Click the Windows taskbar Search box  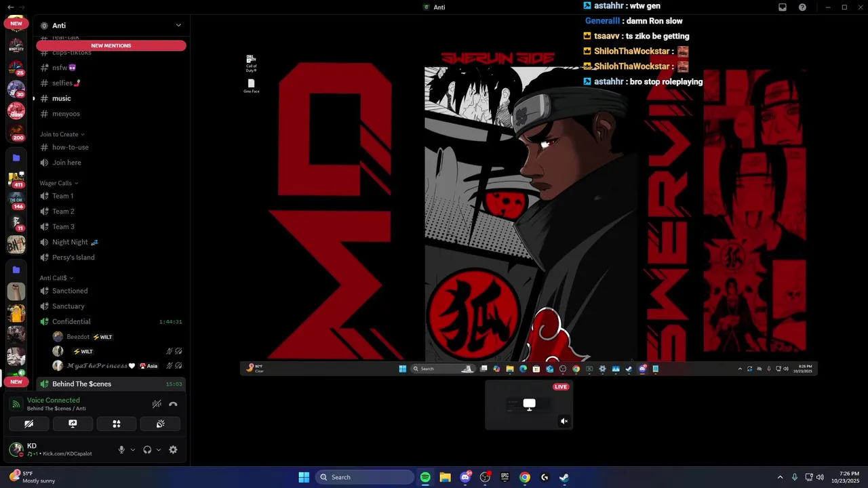point(365,477)
